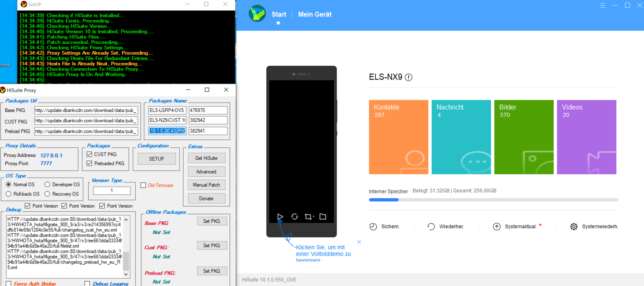This screenshot has height=286, width=644.
Task: Select the Recovery OS radio button
Action: [x=47, y=194]
